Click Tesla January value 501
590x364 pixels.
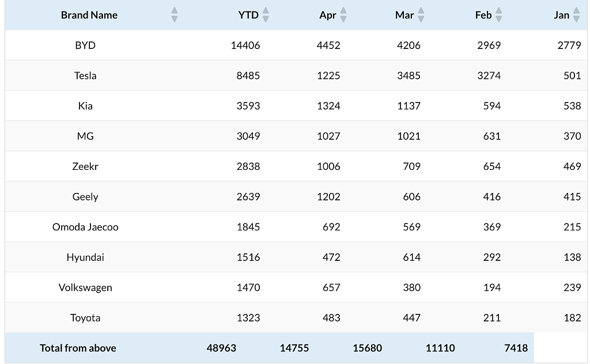(572, 75)
